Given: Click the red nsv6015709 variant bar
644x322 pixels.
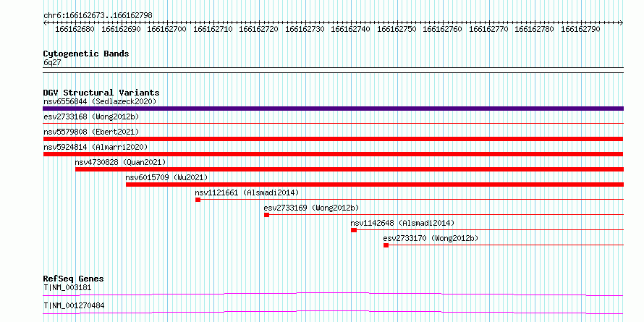Looking at the screenshot, I should (x=375, y=185).
